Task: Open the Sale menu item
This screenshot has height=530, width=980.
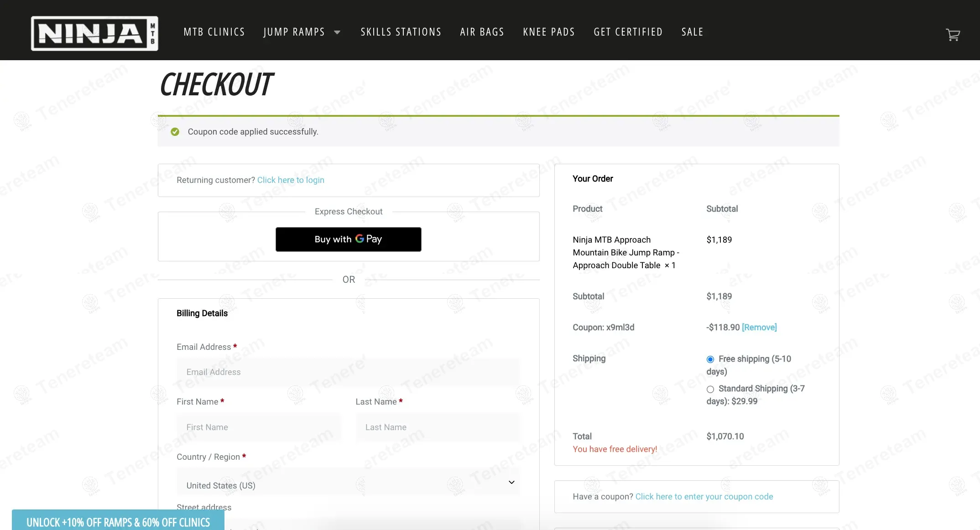Action: 692,32
